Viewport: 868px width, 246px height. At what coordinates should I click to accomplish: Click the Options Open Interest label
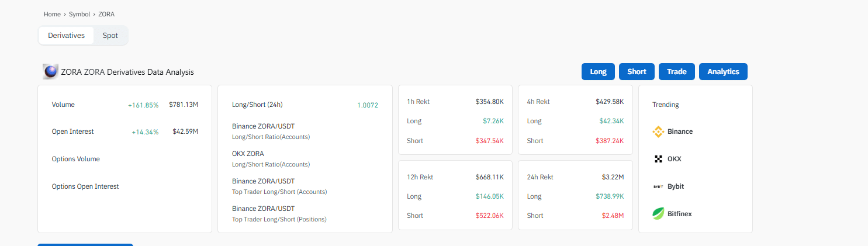(x=85, y=186)
